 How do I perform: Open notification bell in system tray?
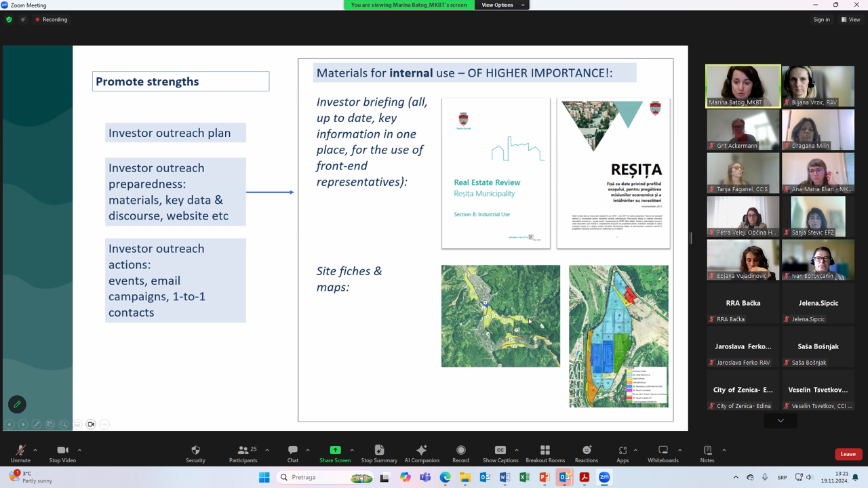click(x=856, y=477)
